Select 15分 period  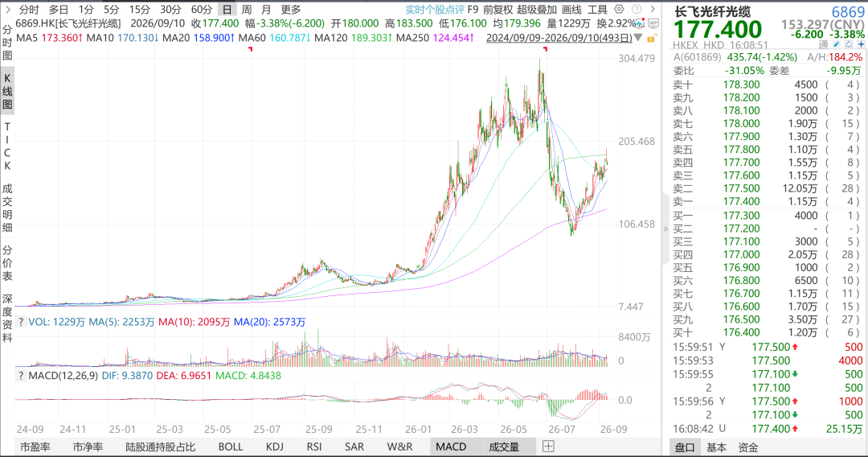(x=140, y=10)
